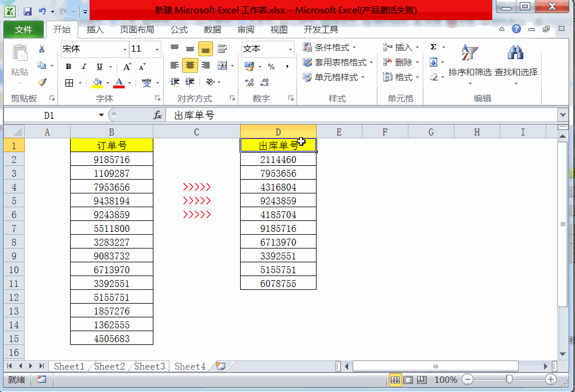
Task: Click the Fill down icon
Action: (433, 63)
